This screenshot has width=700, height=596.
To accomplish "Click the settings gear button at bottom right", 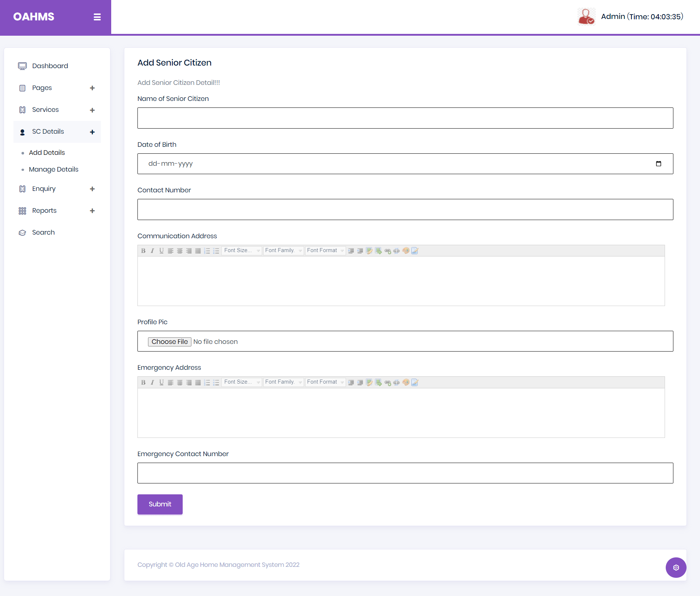I will (676, 567).
